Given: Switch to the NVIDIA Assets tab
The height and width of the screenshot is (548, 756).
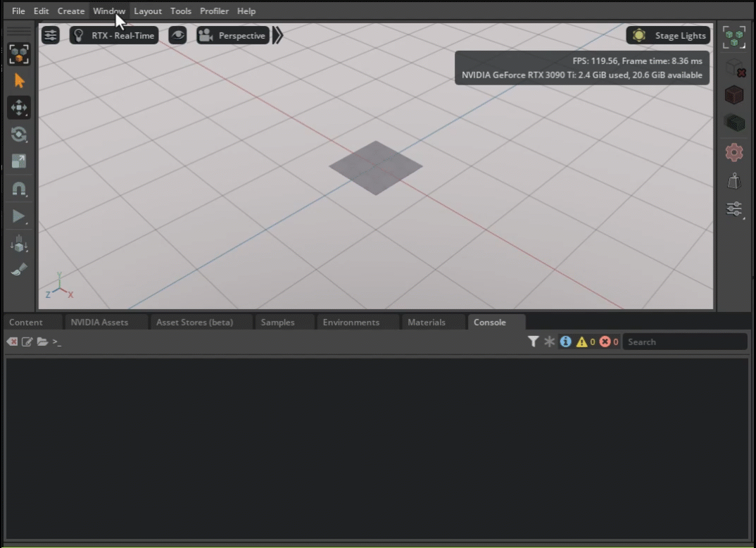Looking at the screenshot, I should 106,322.
